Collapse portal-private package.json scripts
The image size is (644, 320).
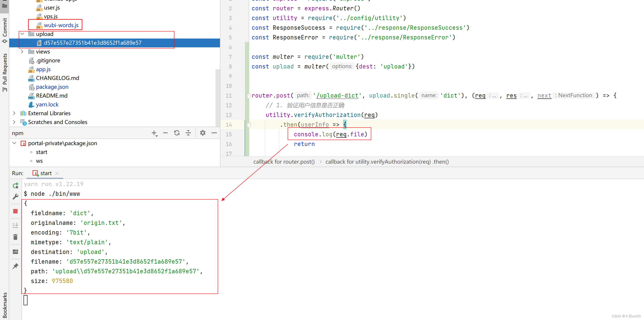14,143
